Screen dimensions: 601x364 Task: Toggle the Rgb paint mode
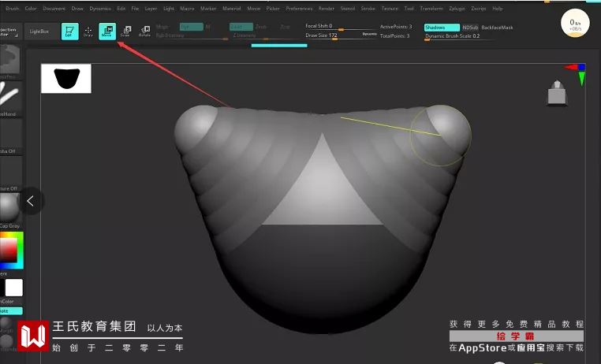(x=191, y=27)
